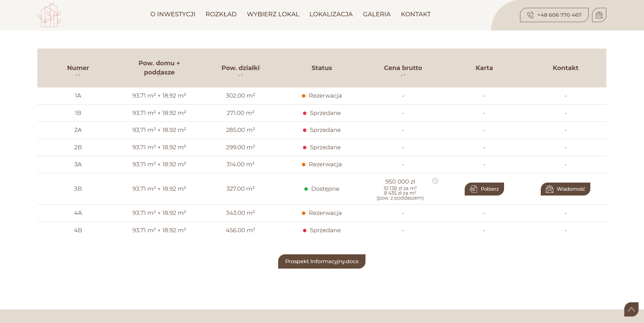Go to KONTAKT section
Screen dimensions: 644x323
[x=416, y=14]
